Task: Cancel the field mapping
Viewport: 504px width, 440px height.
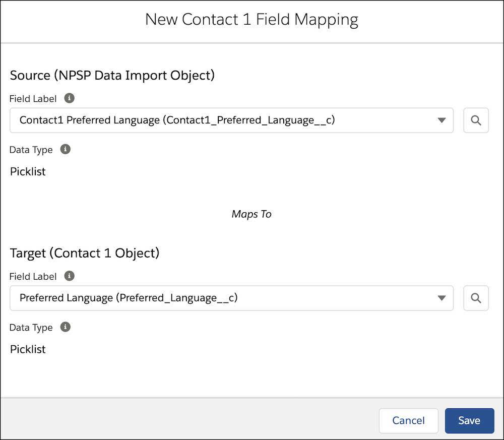Action: [409, 420]
